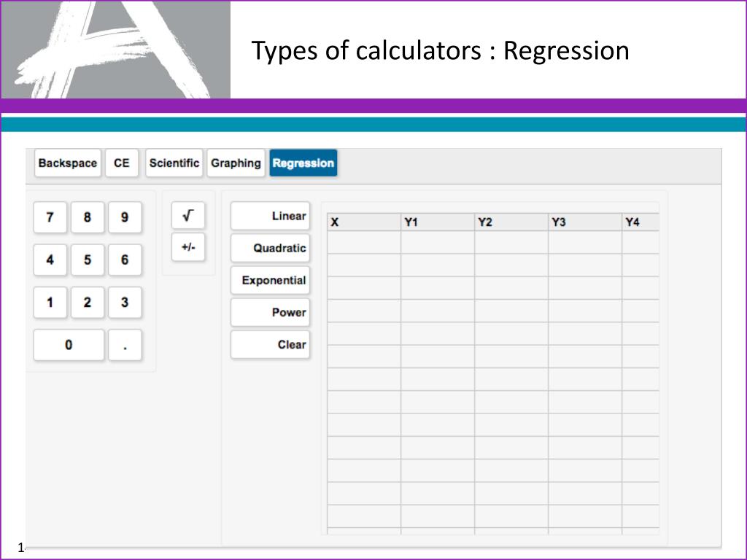Clear the regression data table

(x=271, y=344)
